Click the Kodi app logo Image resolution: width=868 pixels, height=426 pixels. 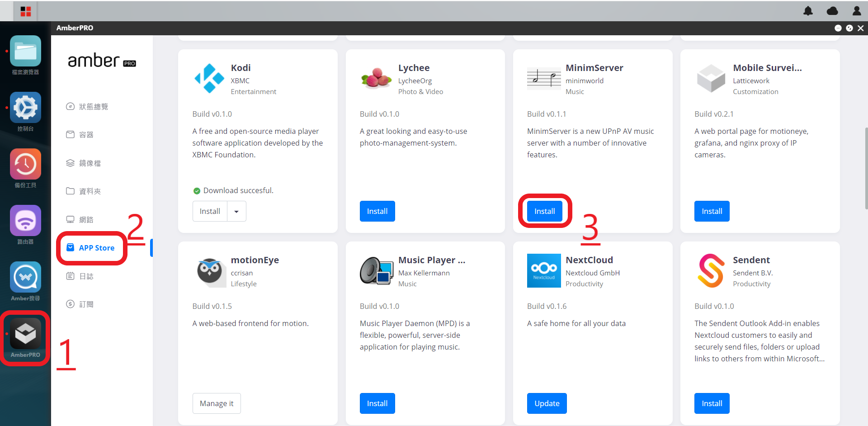[209, 78]
